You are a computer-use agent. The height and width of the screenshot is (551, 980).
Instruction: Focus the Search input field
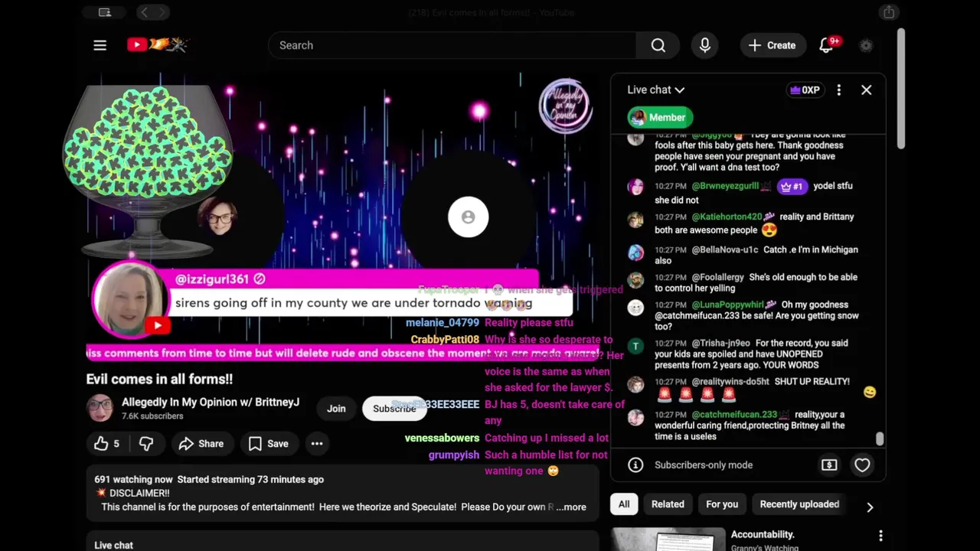point(452,45)
